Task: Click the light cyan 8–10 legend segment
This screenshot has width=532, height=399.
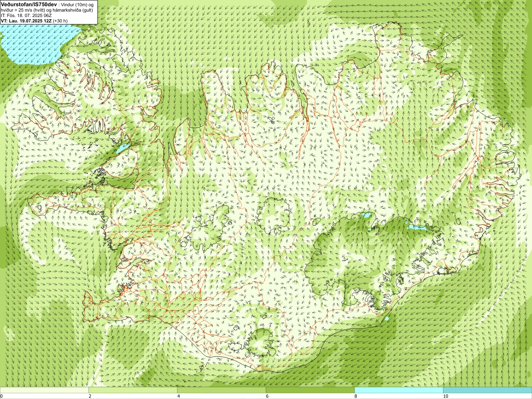Action: [399, 390]
